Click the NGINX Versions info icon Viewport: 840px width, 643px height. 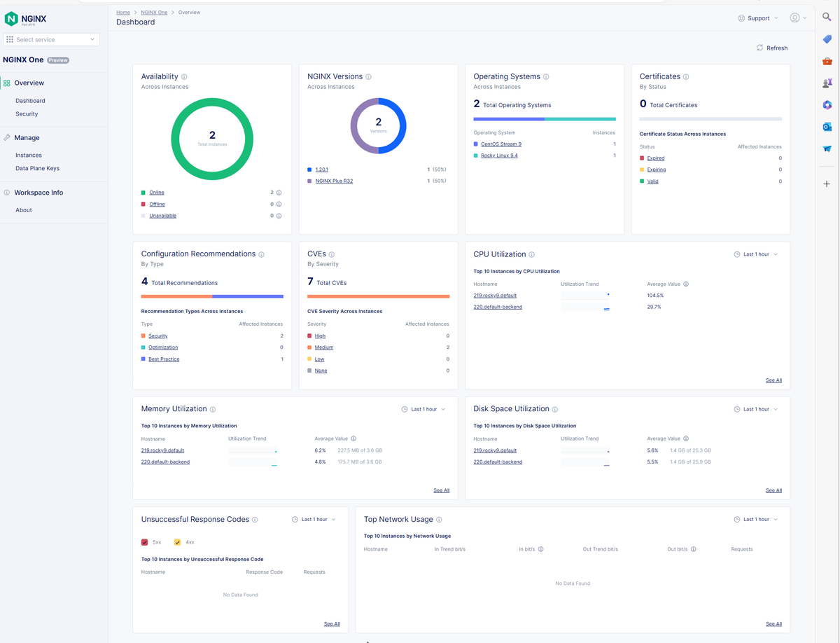(x=368, y=77)
